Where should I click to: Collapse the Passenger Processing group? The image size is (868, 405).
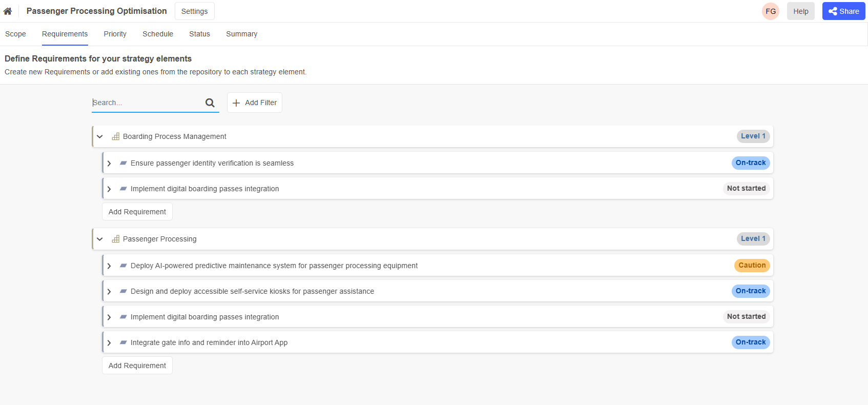pos(99,239)
